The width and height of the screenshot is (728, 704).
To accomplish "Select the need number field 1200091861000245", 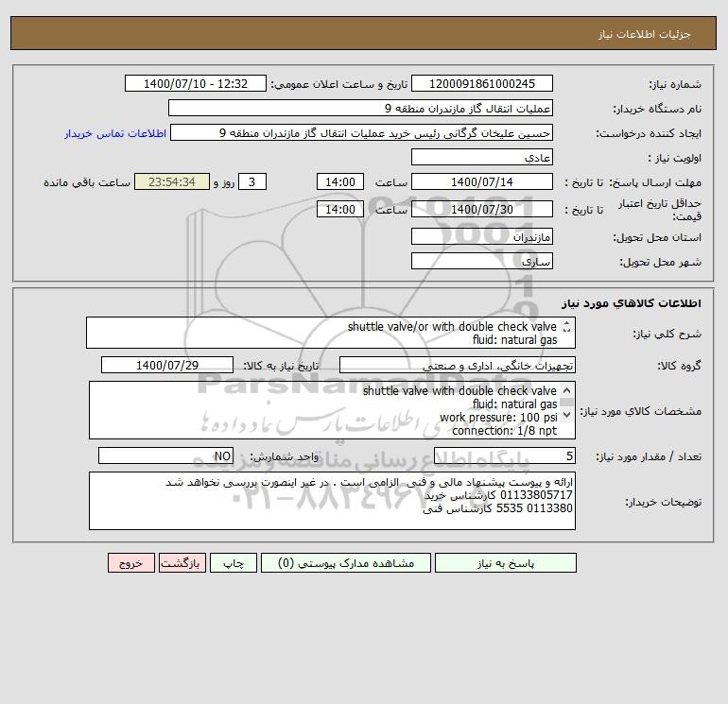I will pyautogui.click(x=482, y=83).
